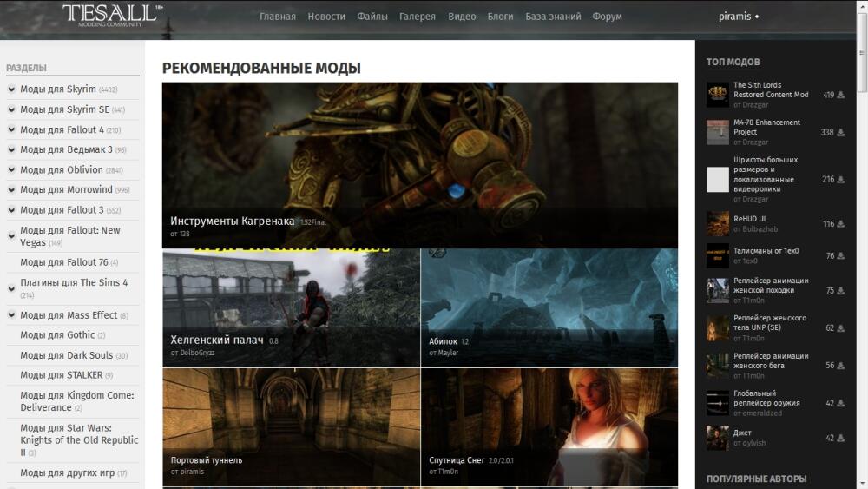The image size is (868, 489).
Task: Open piramis user account menu
Action: (739, 16)
